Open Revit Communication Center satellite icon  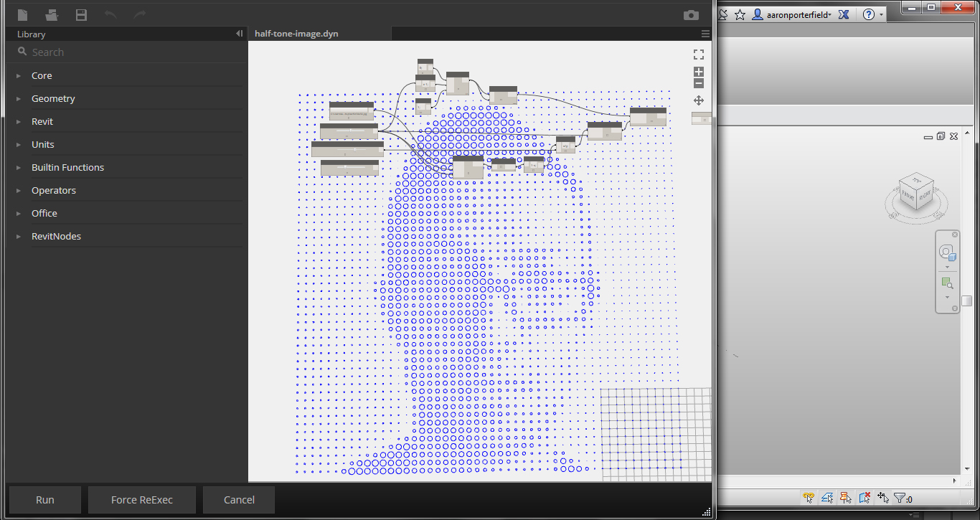point(723,14)
